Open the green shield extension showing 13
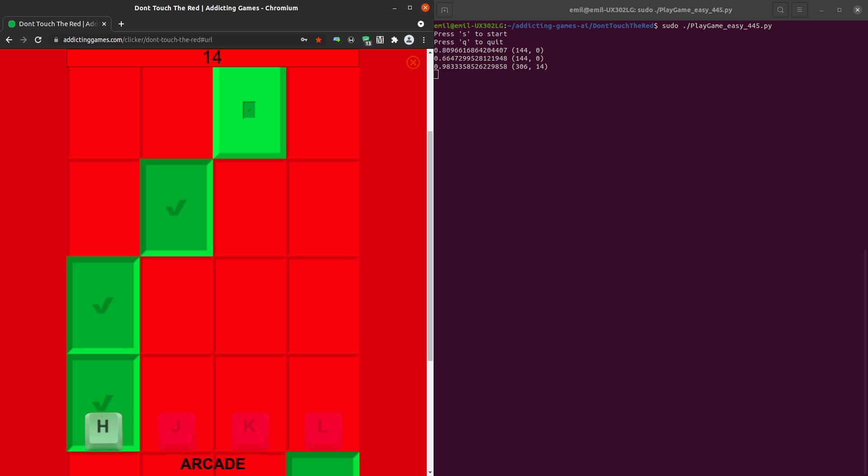 point(366,40)
